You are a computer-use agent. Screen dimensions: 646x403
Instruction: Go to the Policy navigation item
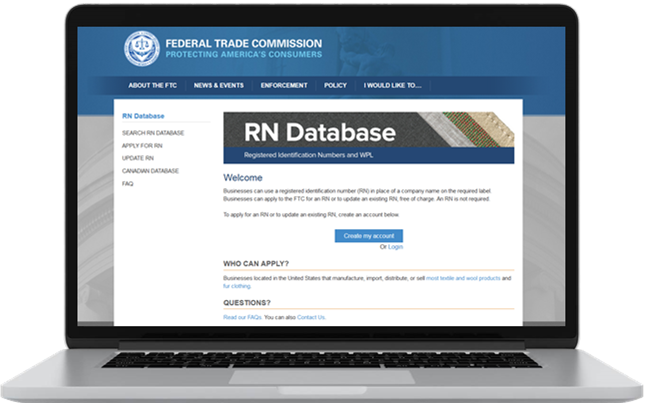pyautogui.click(x=336, y=85)
